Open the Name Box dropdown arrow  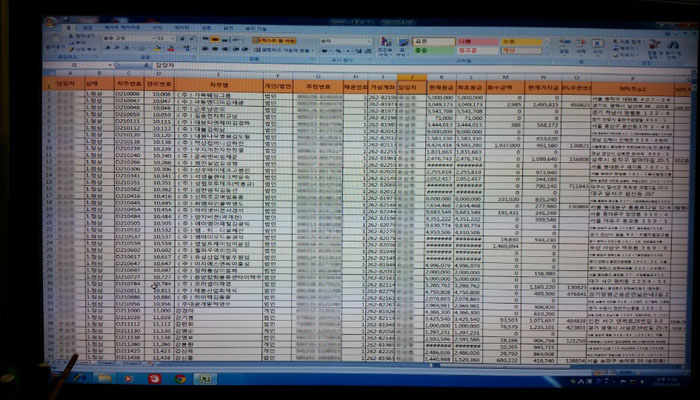pos(110,65)
